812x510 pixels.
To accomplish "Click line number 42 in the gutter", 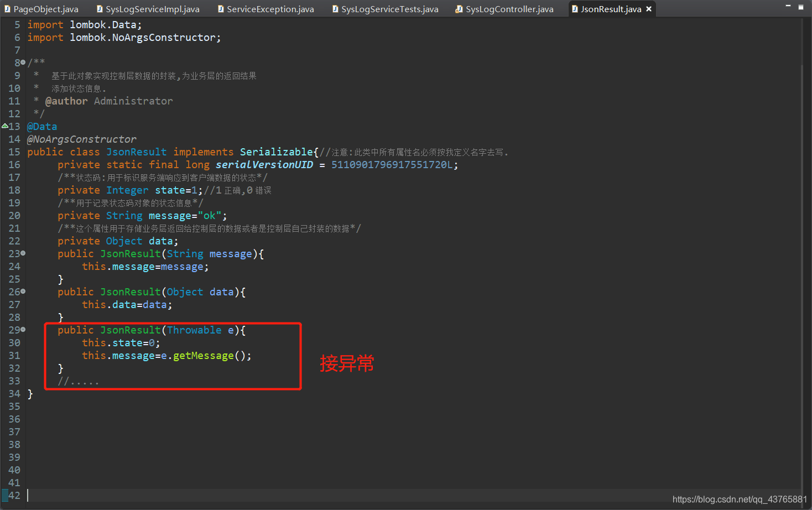I will [x=14, y=495].
